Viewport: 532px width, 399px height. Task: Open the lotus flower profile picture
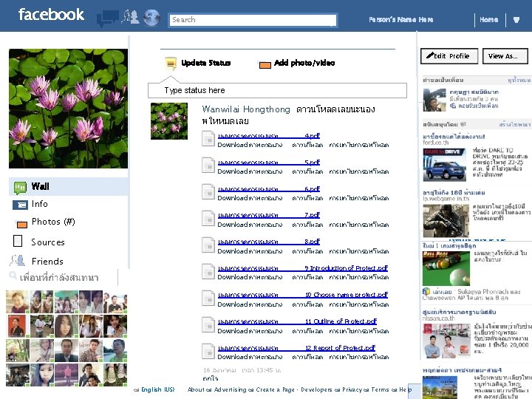click(x=68, y=109)
